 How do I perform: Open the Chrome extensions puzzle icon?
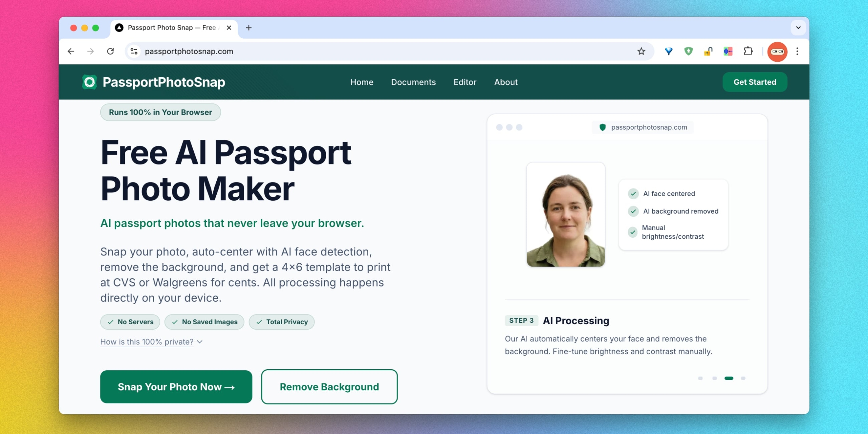point(748,51)
